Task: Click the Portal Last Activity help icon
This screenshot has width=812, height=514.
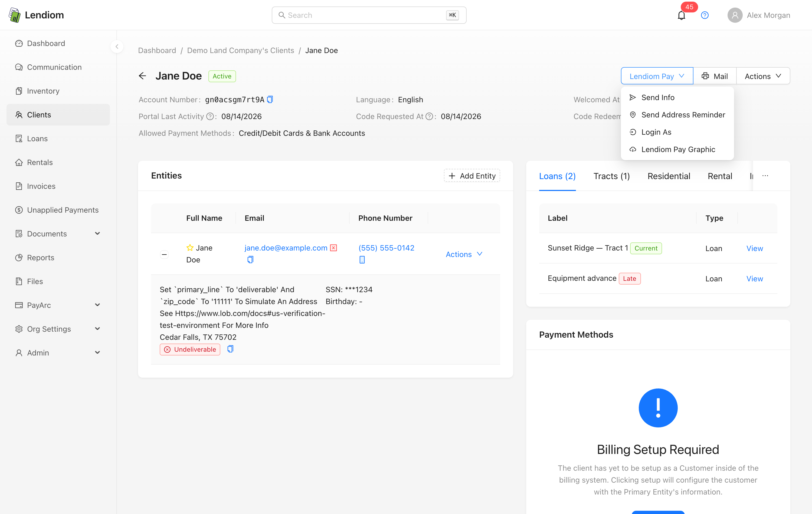Action: (210, 116)
